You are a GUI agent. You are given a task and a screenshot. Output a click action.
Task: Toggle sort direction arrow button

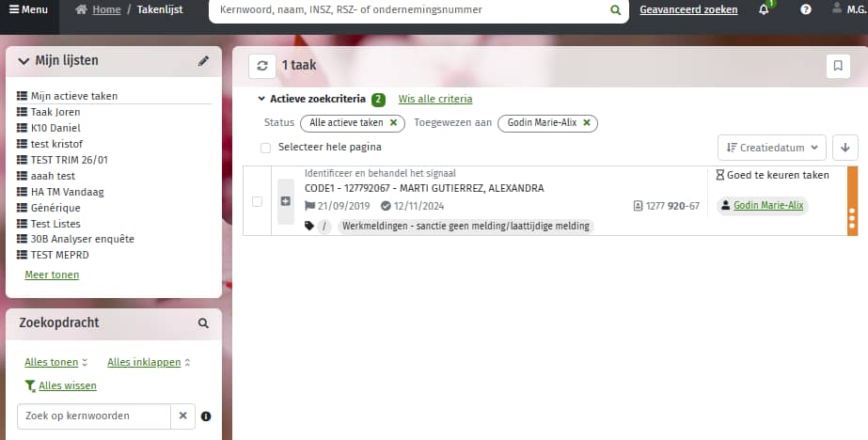pos(844,148)
